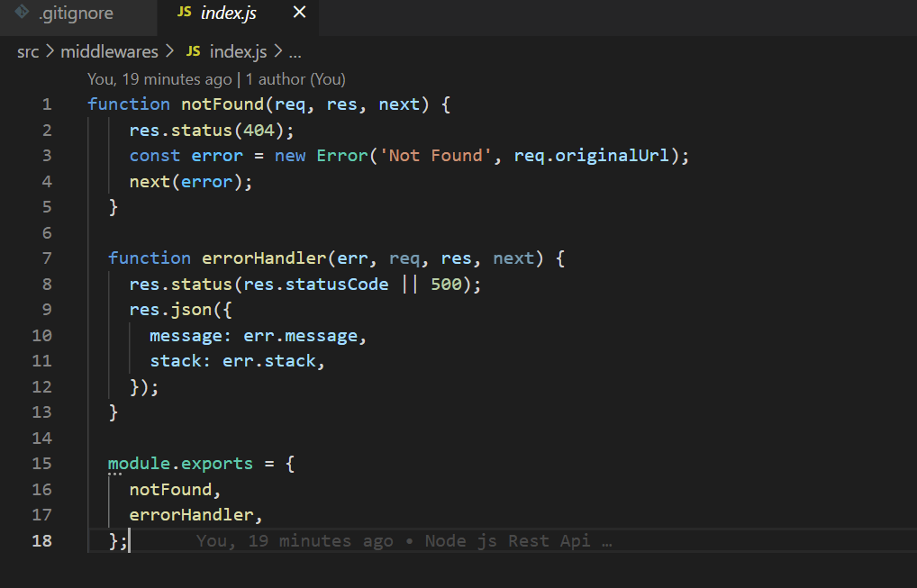Expand the breadcrumb ellipsis symbol list
917x588 pixels.
(295, 52)
